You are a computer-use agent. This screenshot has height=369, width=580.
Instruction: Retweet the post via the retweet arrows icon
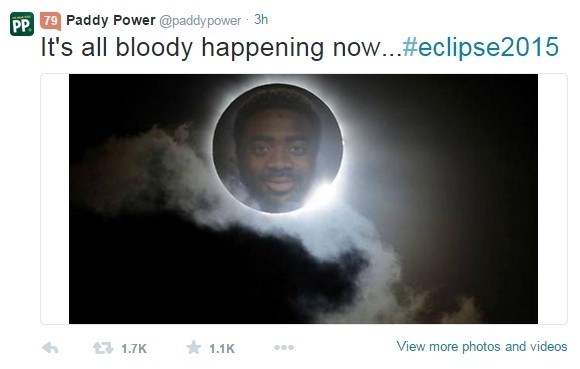click(x=103, y=348)
